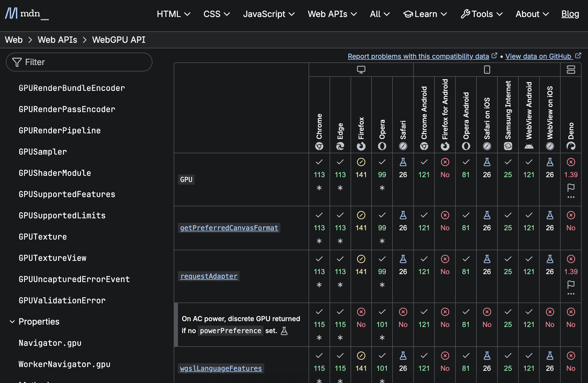The height and width of the screenshot is (383, 588).
Task: Click the sidebar Filter input field
Action: click(79, 62)
